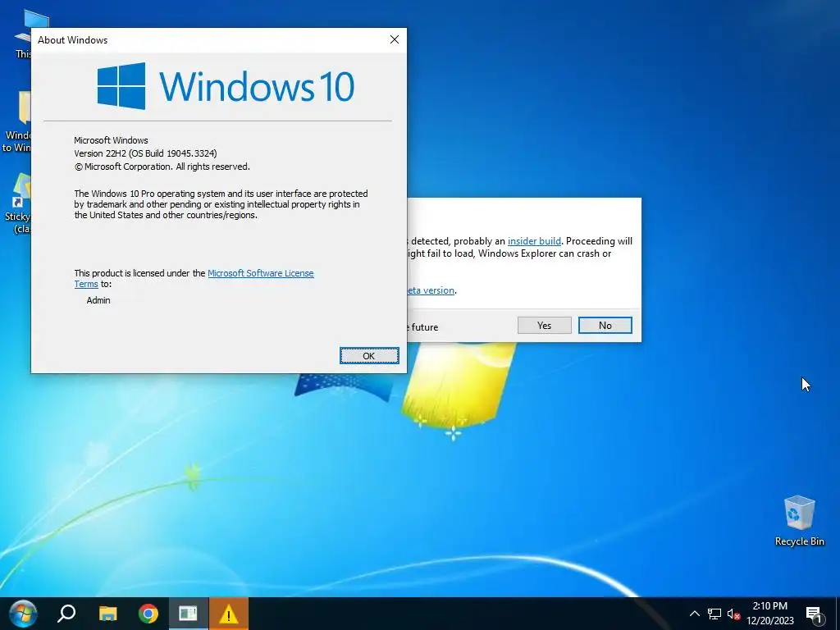This screenshot has height=630, width=840.
Task: Click Yes in the warning dialog
Action: [545, 325]
